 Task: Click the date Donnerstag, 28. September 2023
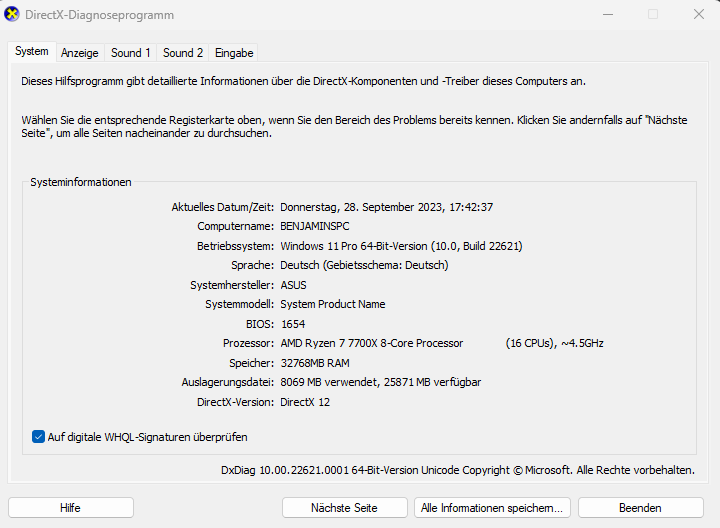(361, 207)
